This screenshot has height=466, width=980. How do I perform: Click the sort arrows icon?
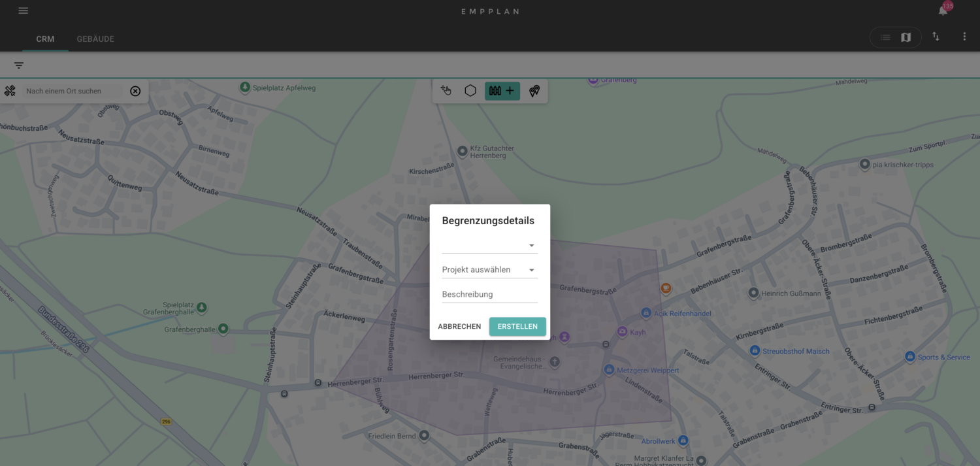coord(936,37)
